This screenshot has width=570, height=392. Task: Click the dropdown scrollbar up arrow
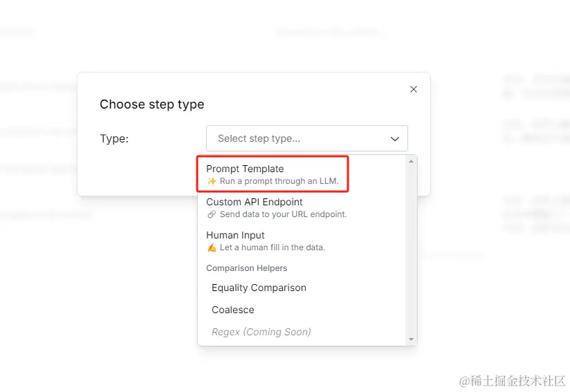411,161
